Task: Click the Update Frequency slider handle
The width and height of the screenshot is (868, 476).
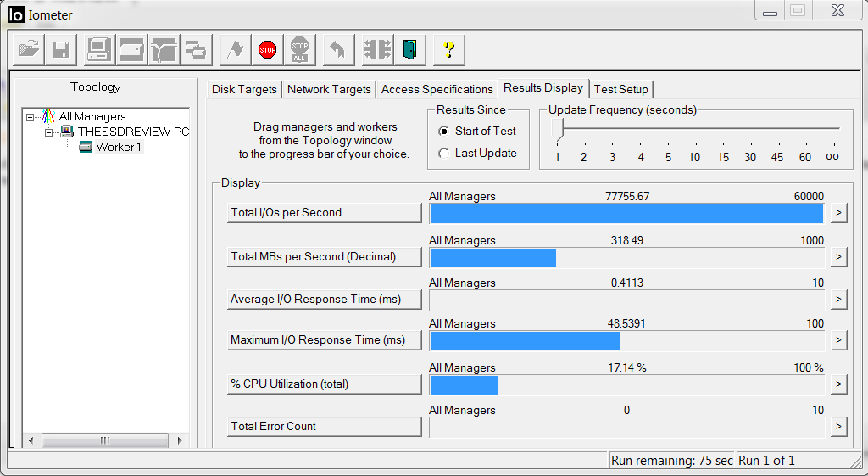Action: click(557, 129)
